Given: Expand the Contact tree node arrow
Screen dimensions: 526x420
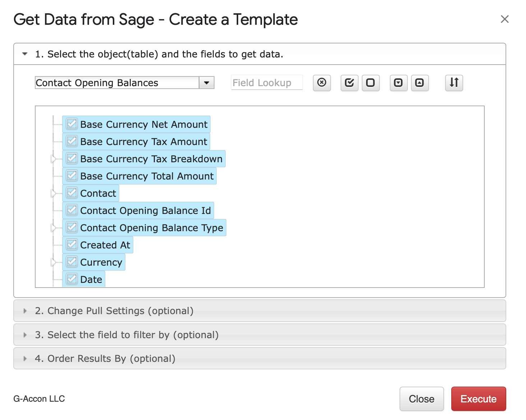Looking at the screenshot, I should [54, 193].
